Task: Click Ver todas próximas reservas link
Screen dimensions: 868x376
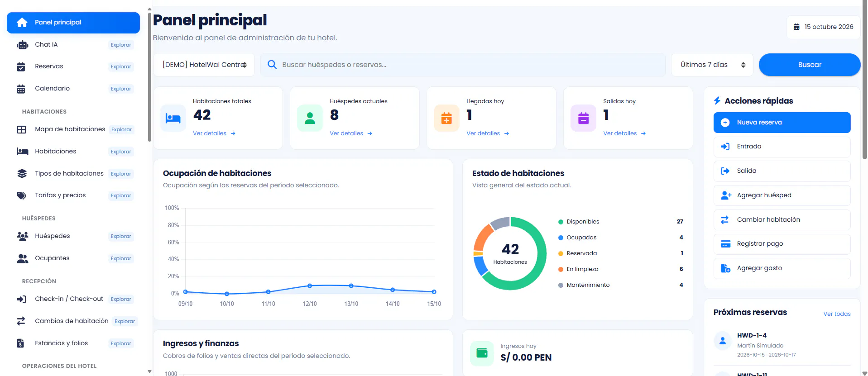Action: (x=837, y=314)
